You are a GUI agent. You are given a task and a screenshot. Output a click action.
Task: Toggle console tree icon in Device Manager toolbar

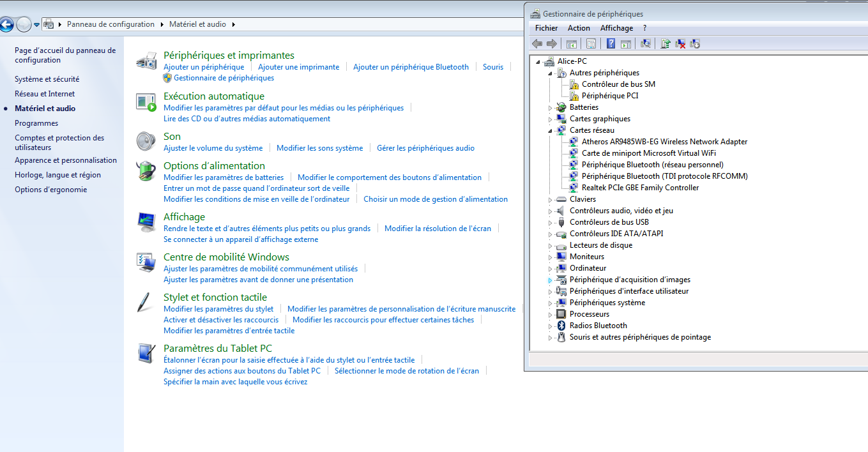click(572, 43)
